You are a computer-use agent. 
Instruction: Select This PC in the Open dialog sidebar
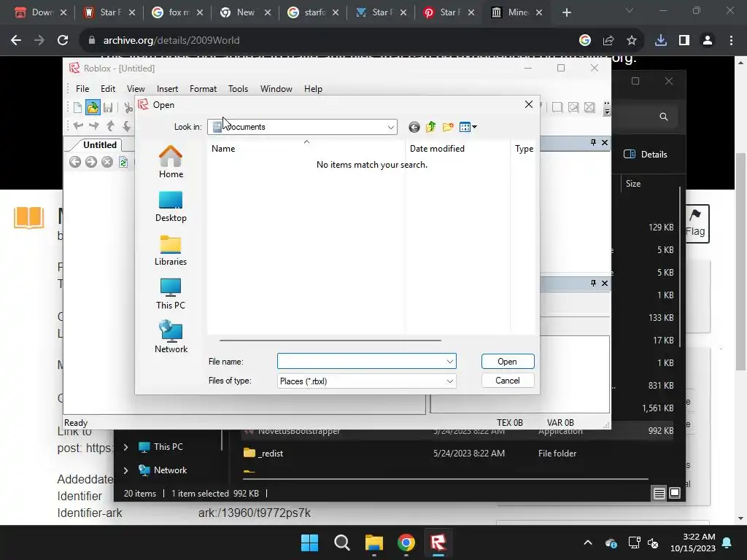pos(171,294)
